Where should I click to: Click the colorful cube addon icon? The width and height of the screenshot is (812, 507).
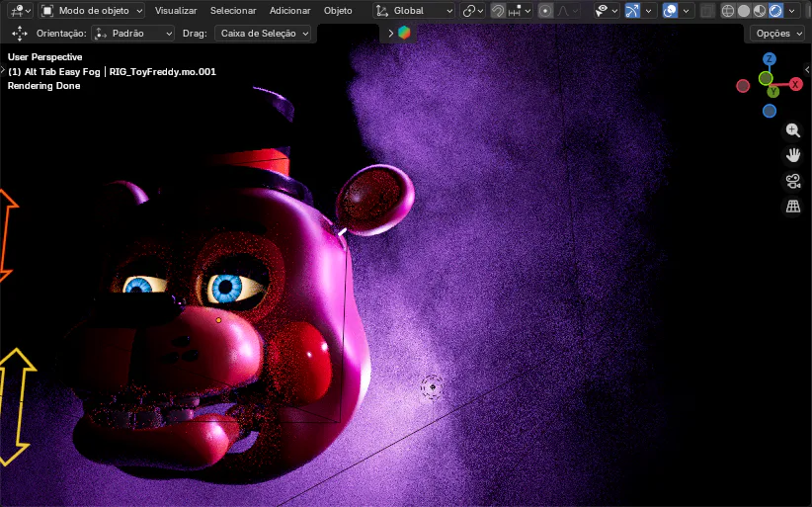pos(404,33)
